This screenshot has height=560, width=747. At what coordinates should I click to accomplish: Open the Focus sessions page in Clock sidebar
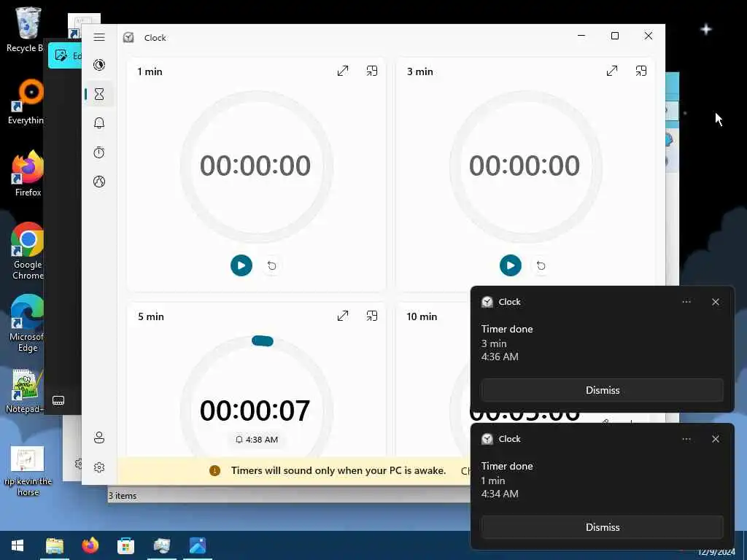click(x=99, y=65)
